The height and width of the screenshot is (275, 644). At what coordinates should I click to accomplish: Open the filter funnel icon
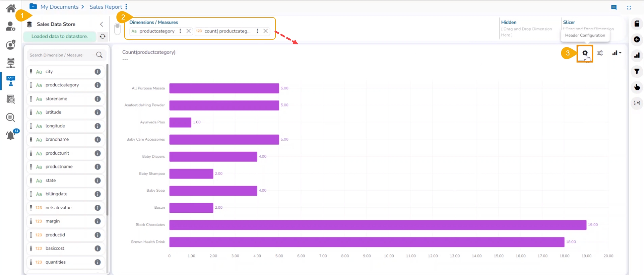pyautogui.click(x=637, y=71)
